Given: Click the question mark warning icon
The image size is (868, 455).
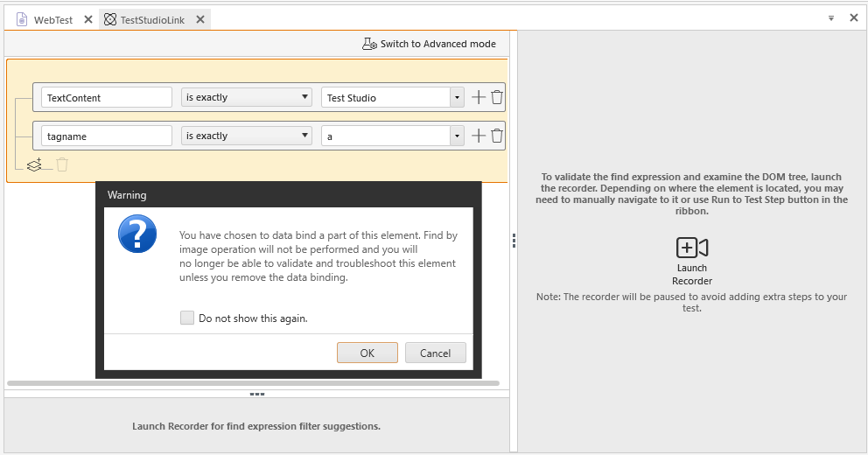Looking at the screenshot, I should tap(137, 234).
